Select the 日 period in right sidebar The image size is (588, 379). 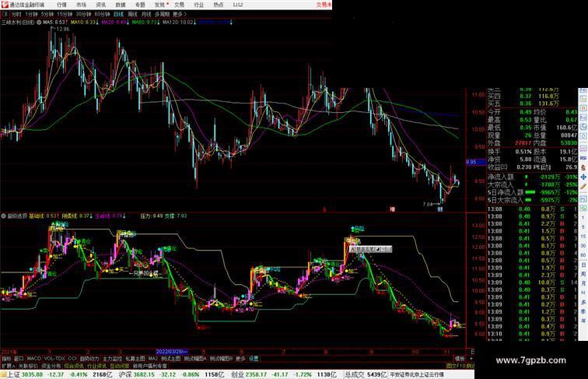point(583,265)
